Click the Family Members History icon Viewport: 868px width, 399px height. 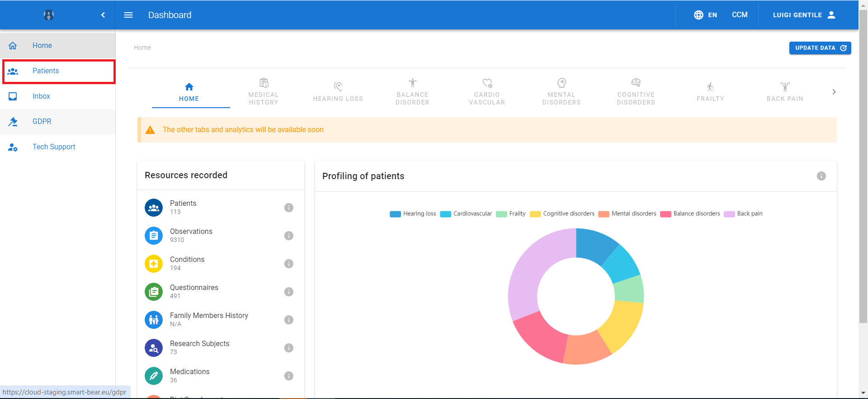(154, 320)
